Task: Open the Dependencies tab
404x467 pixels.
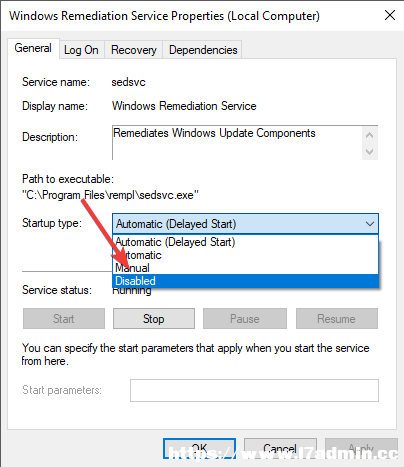Action: [203, 50]
